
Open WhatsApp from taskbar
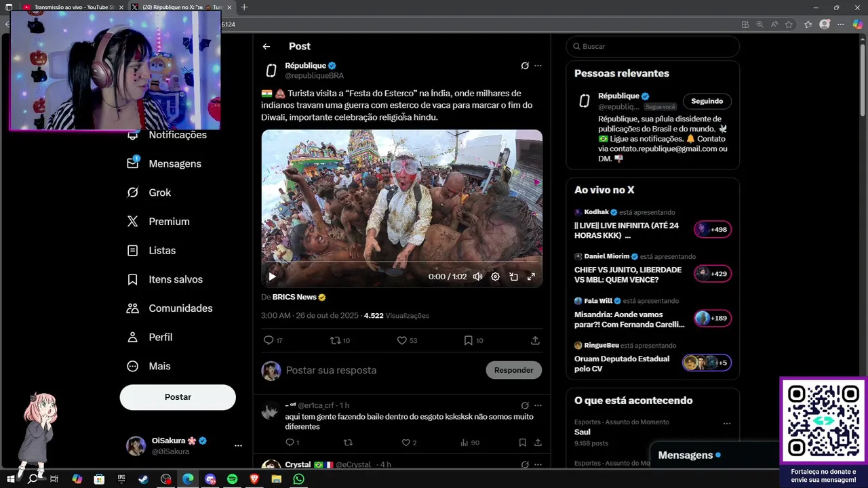(299, 479)
